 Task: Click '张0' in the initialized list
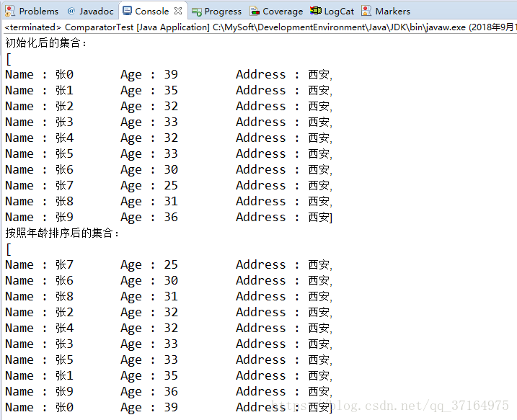[64, 74]
